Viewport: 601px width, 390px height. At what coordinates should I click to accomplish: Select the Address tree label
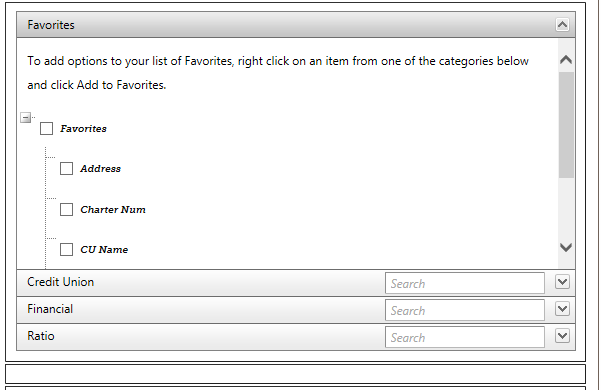pos(100,169)
